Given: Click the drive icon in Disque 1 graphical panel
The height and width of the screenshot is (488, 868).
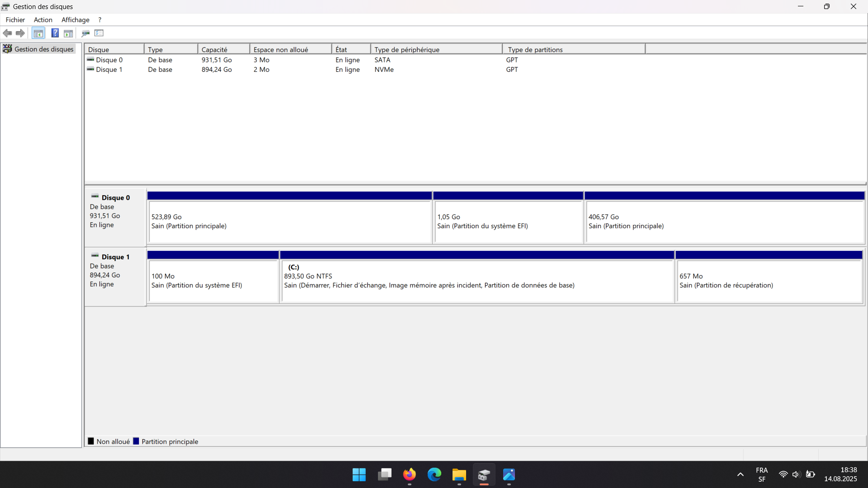Looking at the screenshot, I should click(95, 256).
